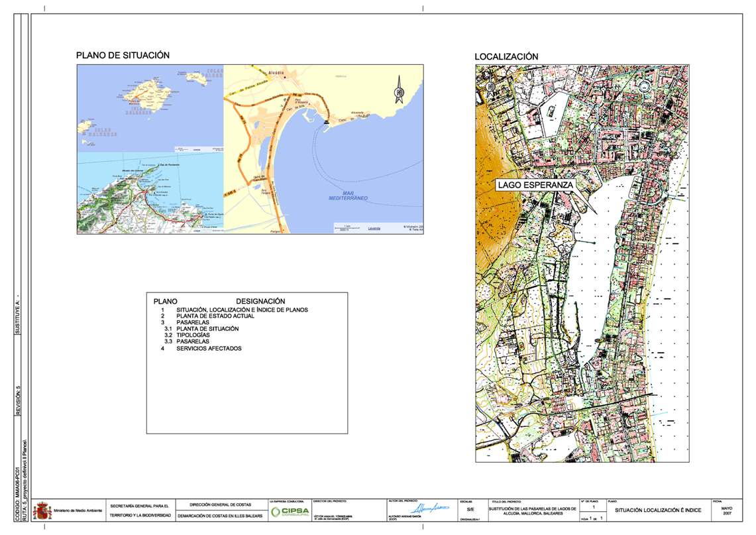Screen dimensions: 756x535
Task: Click the FECHA MAYO 2007 cell
Action: pyautogui.click(x=728, y=509)
